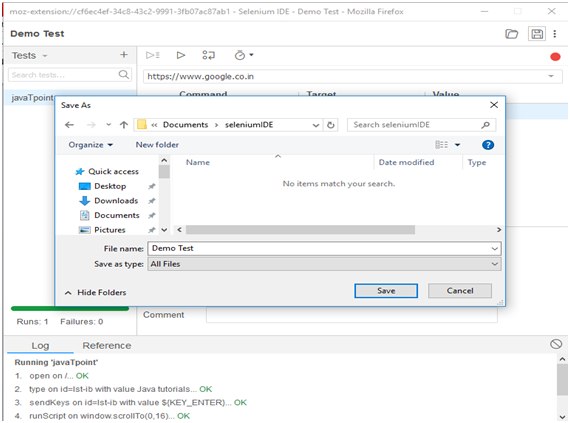The height and width of the screenshot is (423, 570).
Task: Start recording with the red record button
Action: click(x=555, y=57)
